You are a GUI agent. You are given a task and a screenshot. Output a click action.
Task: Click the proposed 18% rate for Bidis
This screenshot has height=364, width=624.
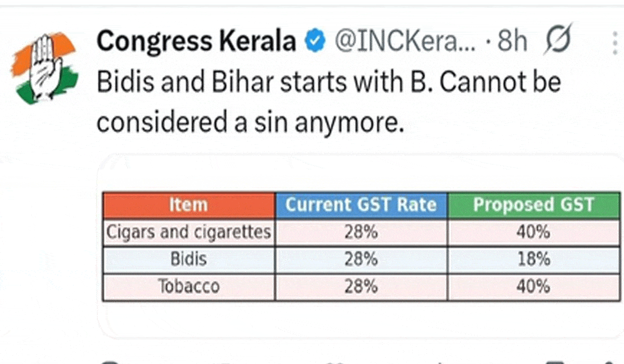[533, 259]
